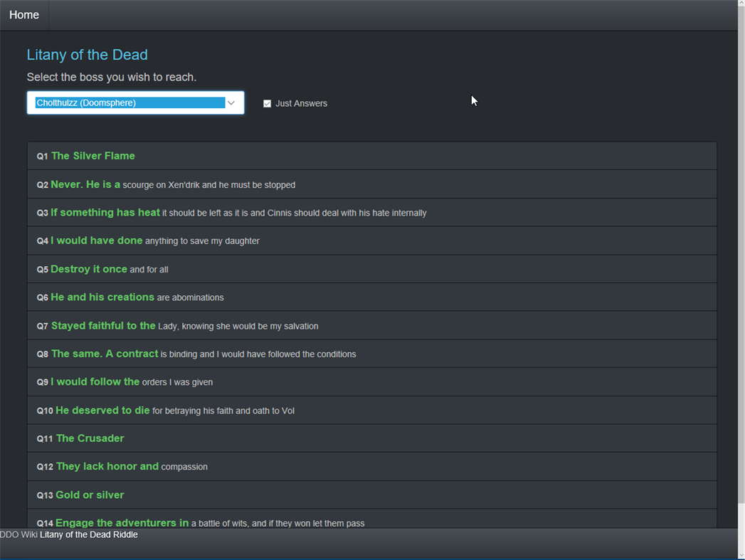Image resolution: width=745 pixels, height=560 pixels.
Task: Select Q11 The Crusader row
Action: 372,438
